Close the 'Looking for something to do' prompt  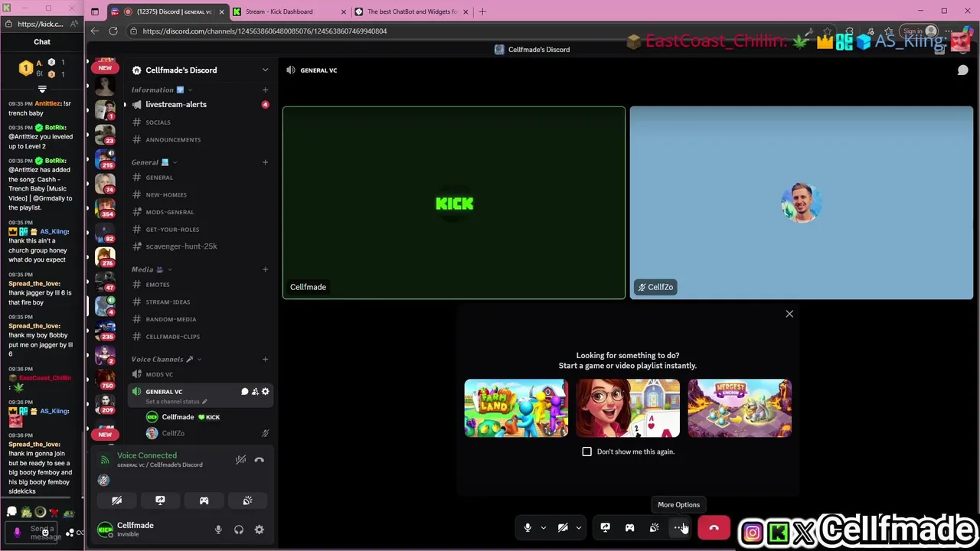789,314
